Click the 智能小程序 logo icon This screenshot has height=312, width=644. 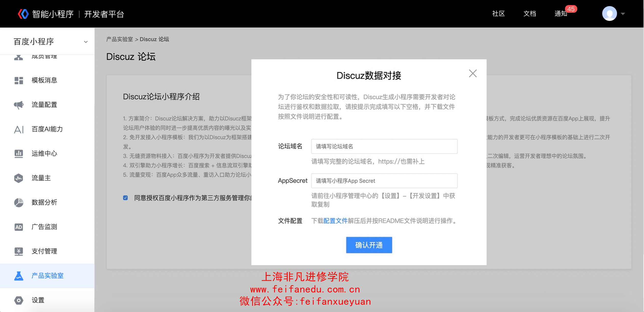click(23, 14)
